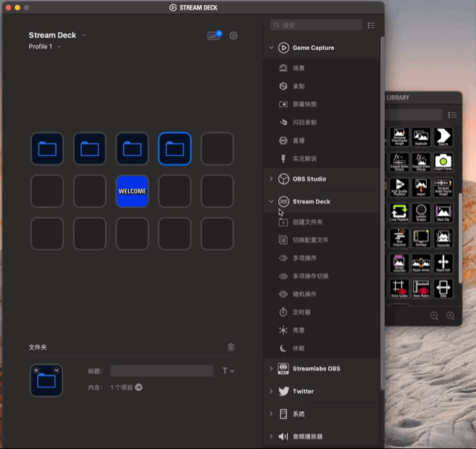Add image with plus on folder preview
The height and width of the screenshot is (449, 476).
pyautogui.click(x=36, y=370)
